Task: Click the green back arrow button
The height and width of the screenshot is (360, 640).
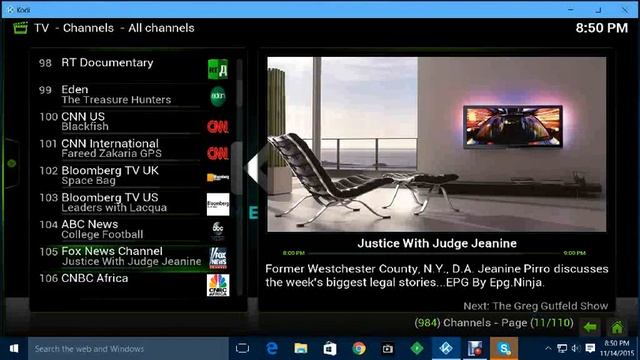Action: click(x=590, y=327)
